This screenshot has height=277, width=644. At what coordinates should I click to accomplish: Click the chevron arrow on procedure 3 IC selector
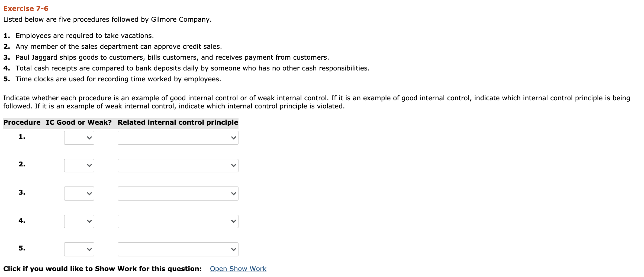(90, 194)
